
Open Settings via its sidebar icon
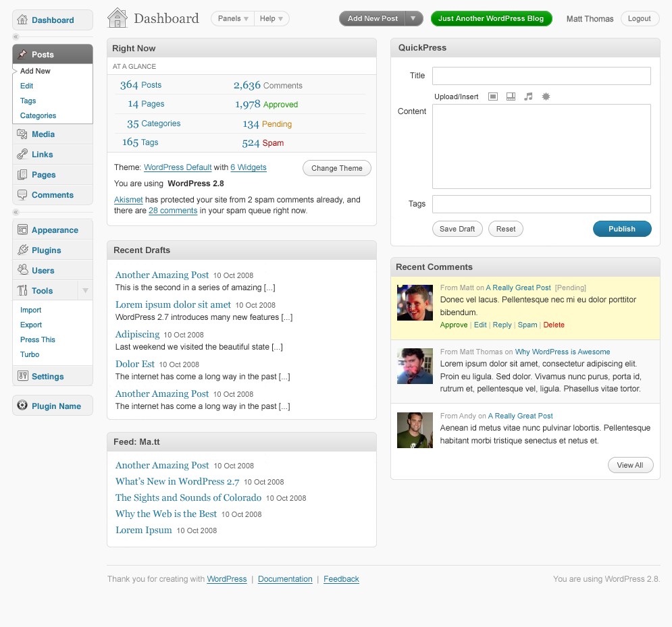click(22, 376)
